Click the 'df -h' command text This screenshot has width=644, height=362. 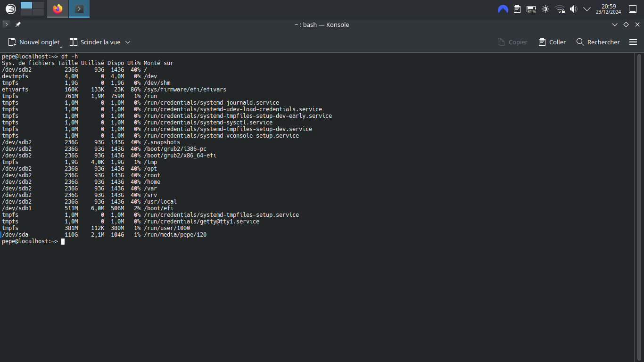(69, 57)
